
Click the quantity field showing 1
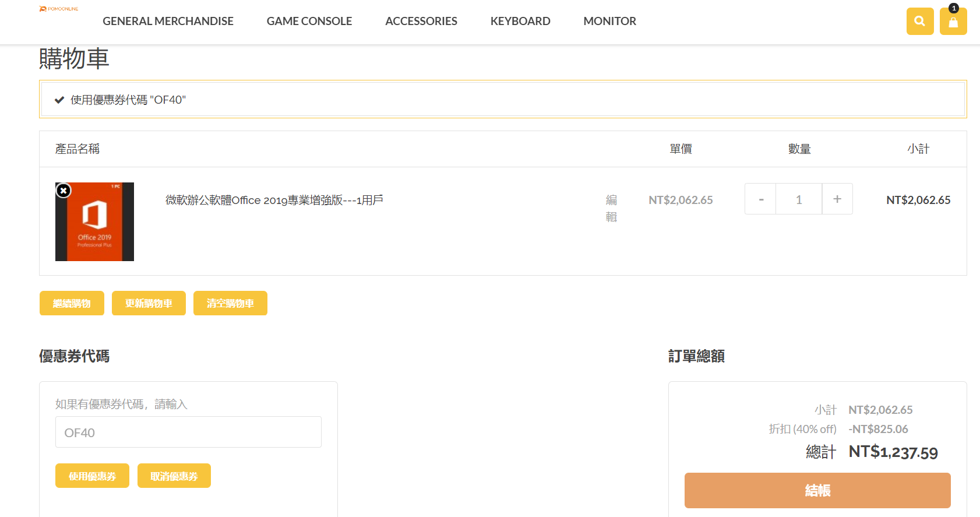tap(799, 199)
